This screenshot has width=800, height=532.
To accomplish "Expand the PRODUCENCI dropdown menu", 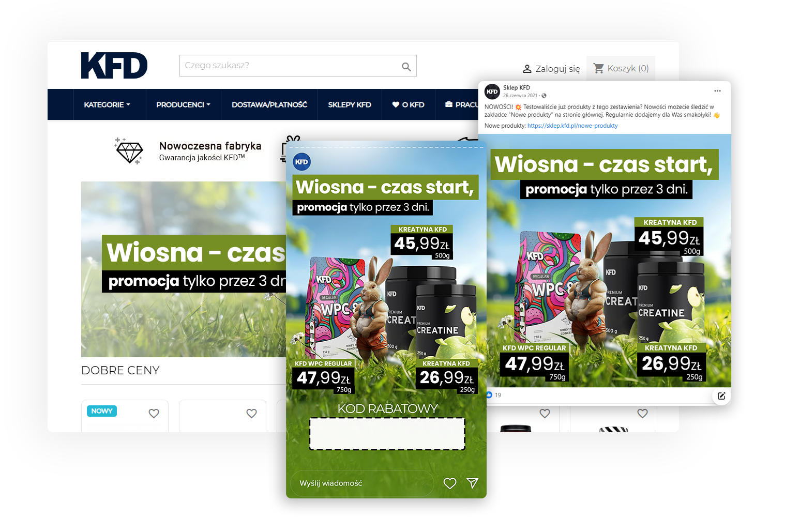I will 183,105.
